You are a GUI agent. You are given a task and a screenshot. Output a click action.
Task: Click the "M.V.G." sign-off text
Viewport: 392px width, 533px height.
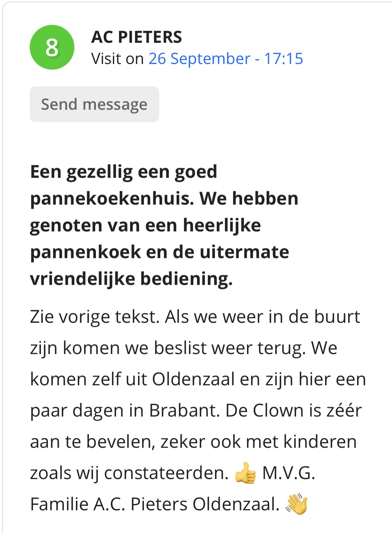(289, 473)
